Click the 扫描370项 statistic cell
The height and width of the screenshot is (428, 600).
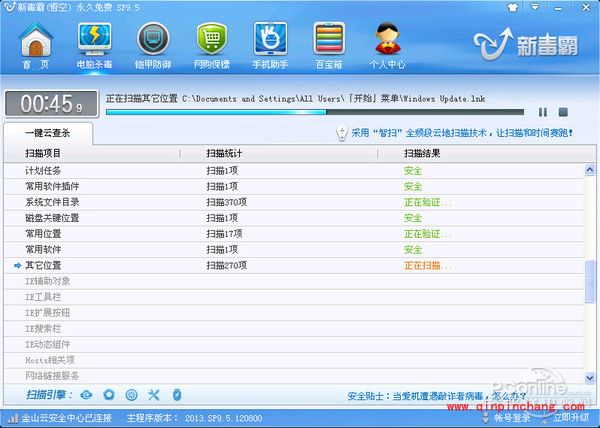(x=227, y=202)
